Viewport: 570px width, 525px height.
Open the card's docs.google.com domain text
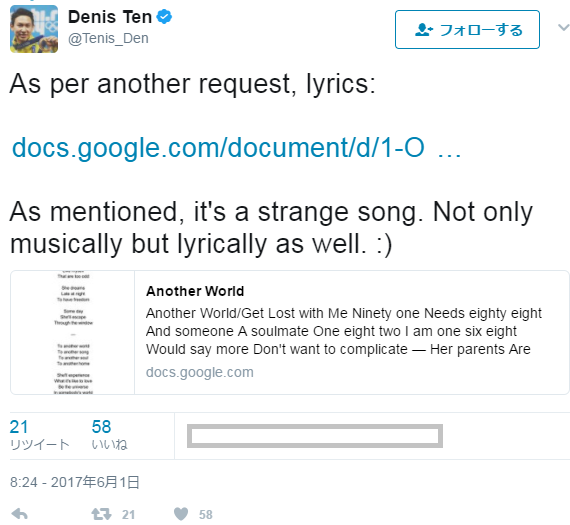pyautogui.click(x=200, y=372)
